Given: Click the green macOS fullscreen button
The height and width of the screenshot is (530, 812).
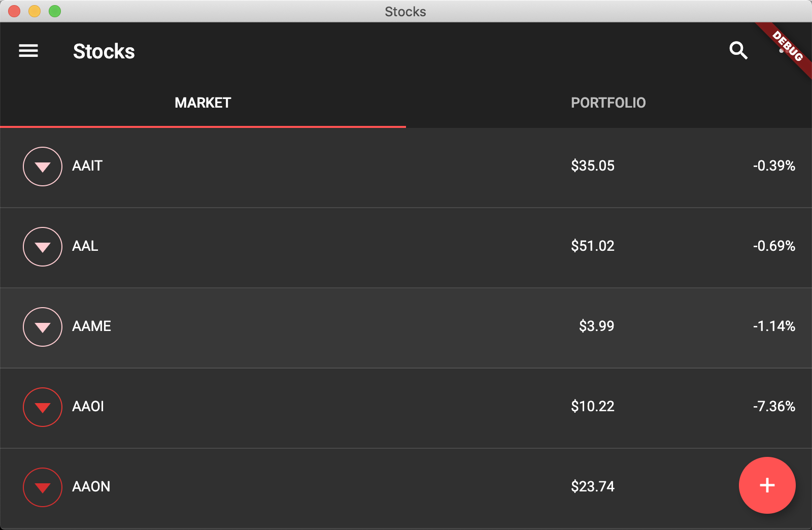Looking at the screenshot, I should tap(55, 11).
